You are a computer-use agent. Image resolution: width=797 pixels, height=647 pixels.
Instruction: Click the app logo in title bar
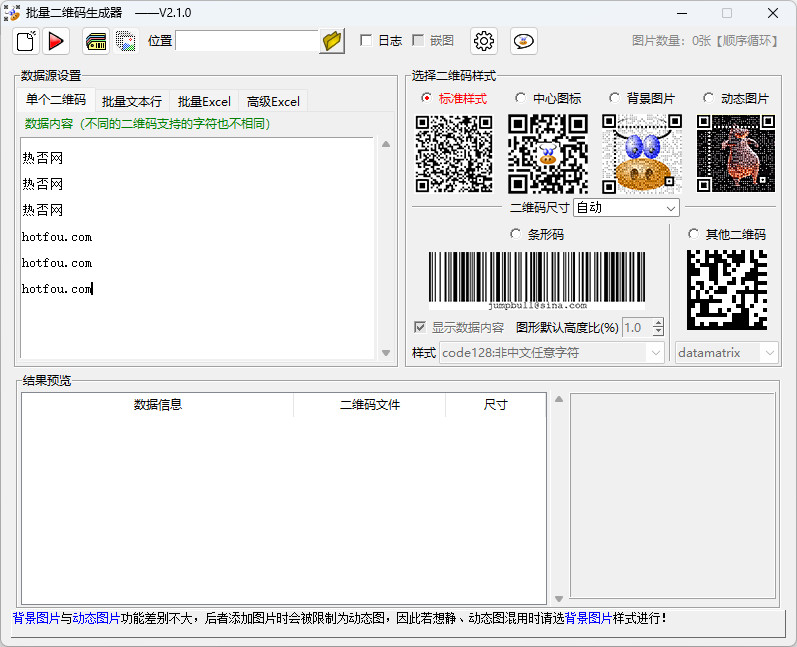(12, 13)
